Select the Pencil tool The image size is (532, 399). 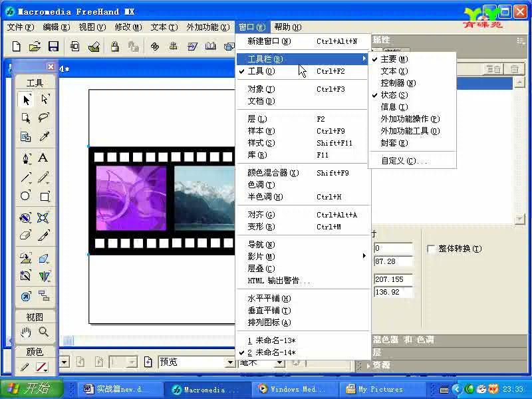tap(44, 178)
